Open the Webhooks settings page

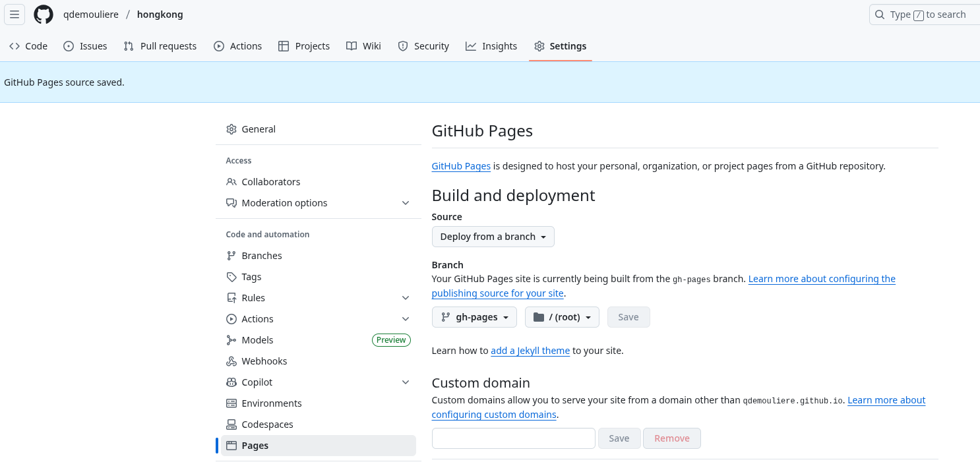[x=264, y=361]
